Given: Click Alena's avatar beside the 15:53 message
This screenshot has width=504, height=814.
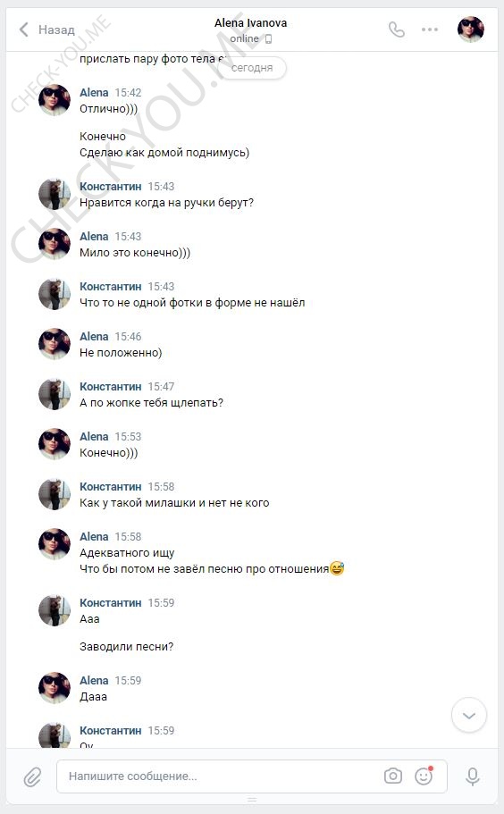Looking at the screenshot, I should (55, 444).
